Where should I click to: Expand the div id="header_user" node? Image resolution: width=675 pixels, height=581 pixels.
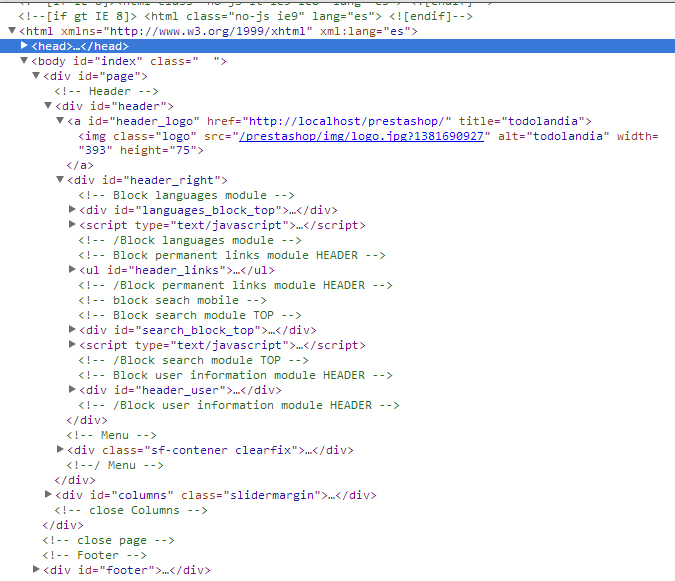click(72, 389)
